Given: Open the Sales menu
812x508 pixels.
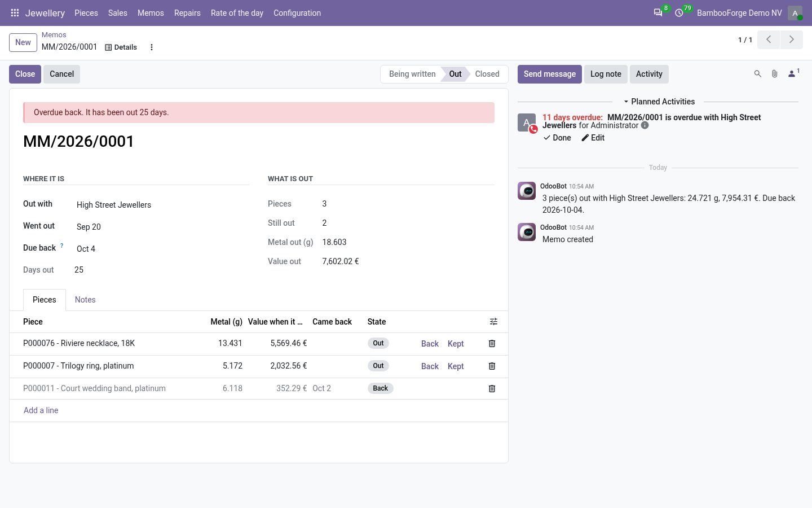Looking at the screenshot, I should 118,13.
